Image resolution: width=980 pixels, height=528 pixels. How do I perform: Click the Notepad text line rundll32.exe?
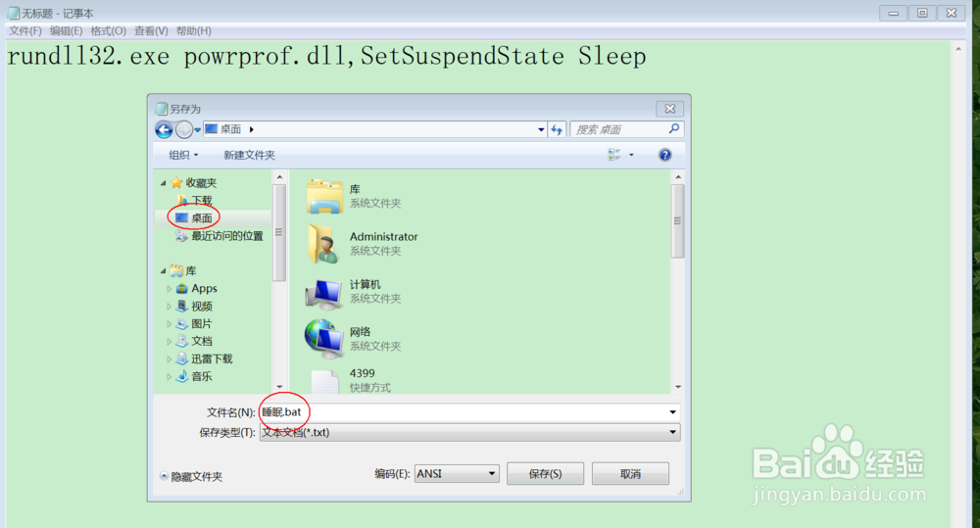(x=326, y=56)
